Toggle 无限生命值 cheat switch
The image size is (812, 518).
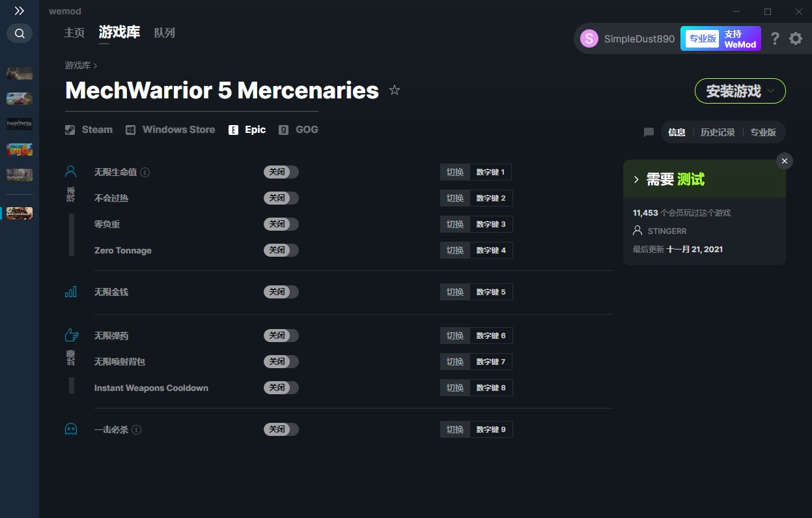pyautogui.click(x=281, y=172)
